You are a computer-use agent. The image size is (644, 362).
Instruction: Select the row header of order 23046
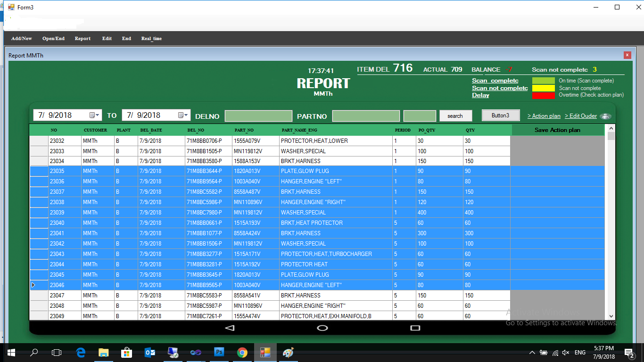pos(39,285)
